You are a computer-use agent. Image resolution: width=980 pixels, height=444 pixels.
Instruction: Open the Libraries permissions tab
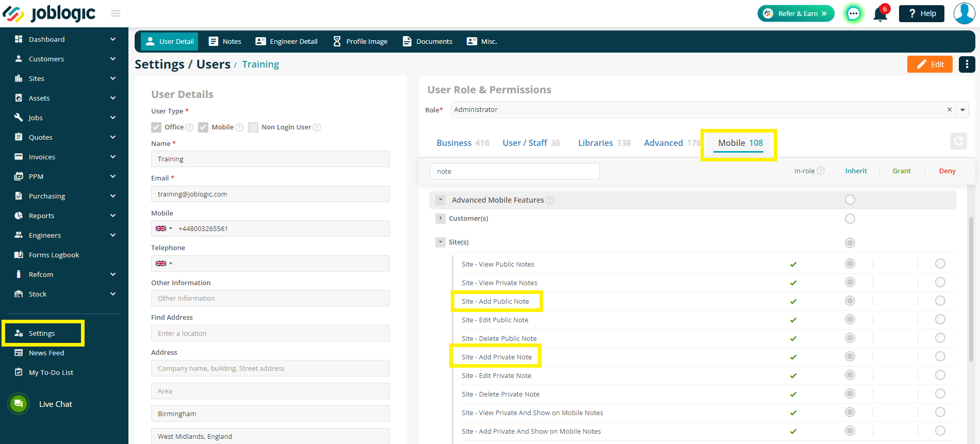click(x=604, y=143)
